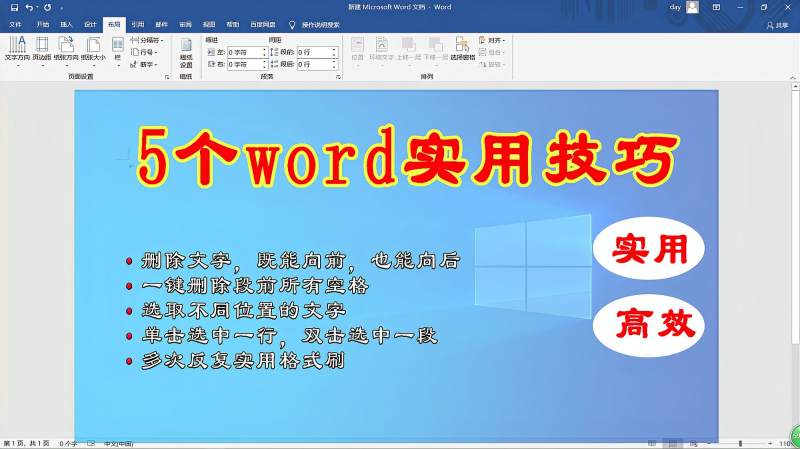Open the 稿纸设置 manuscript paper settings
This screenshot has width=800, height=449.
coord(186,53)
